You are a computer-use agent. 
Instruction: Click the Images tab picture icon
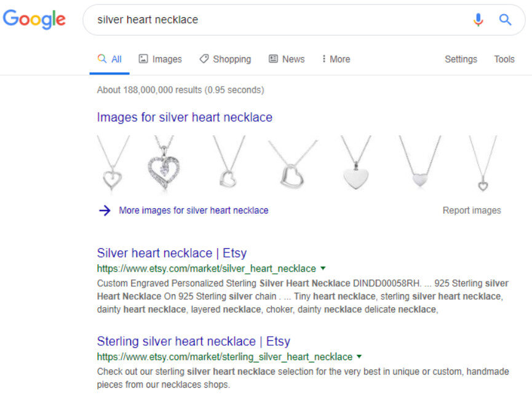click(x=143, y=58)
